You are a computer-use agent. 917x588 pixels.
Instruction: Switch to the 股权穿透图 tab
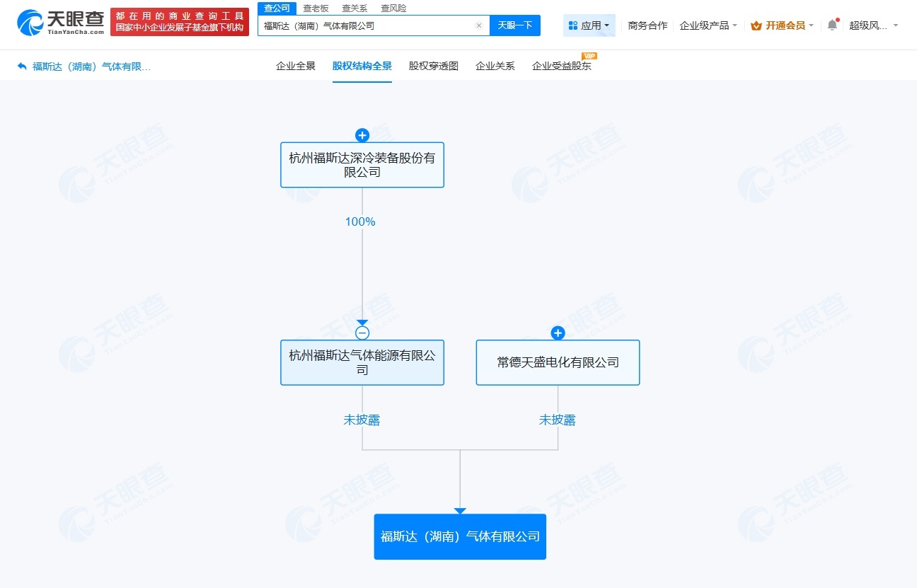coord(433,65)
